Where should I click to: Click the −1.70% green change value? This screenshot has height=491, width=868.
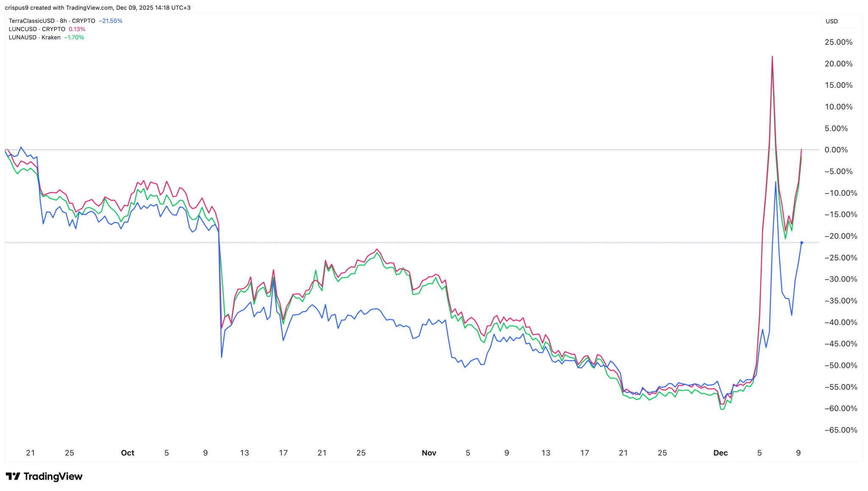pos(74,37)
